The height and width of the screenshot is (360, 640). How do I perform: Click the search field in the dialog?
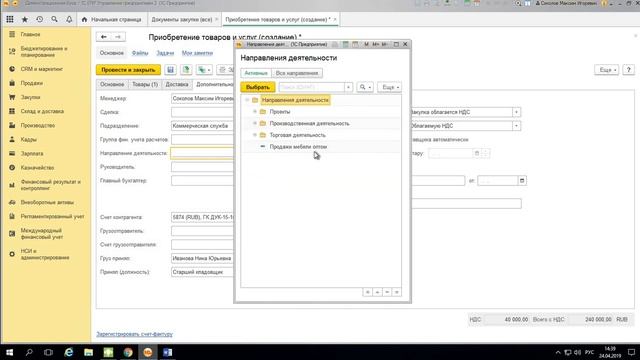[312, 87]
